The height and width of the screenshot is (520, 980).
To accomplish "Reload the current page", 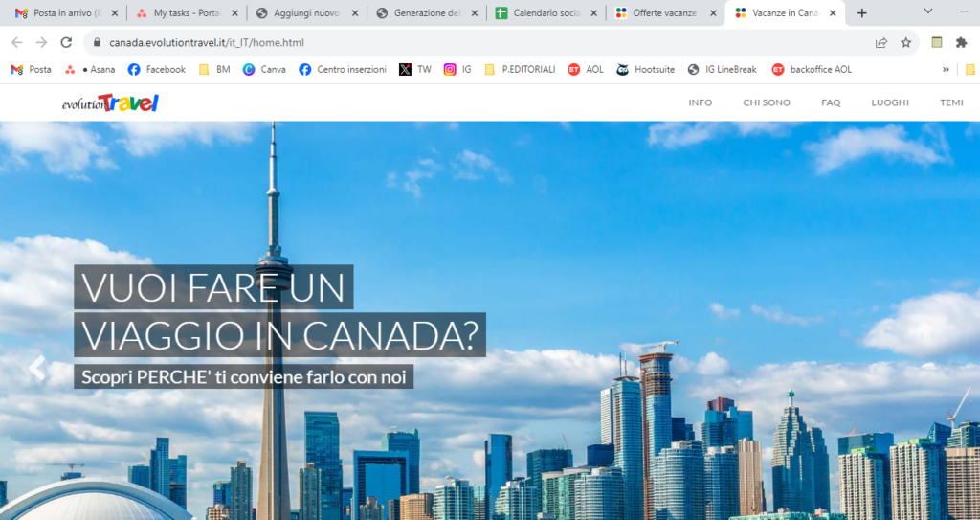I will [66, 42].
